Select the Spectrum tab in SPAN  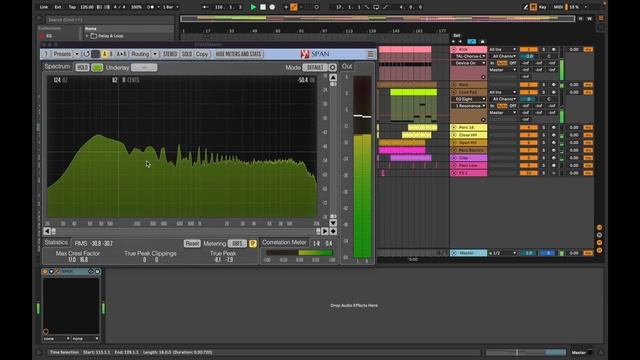(57, 66)
